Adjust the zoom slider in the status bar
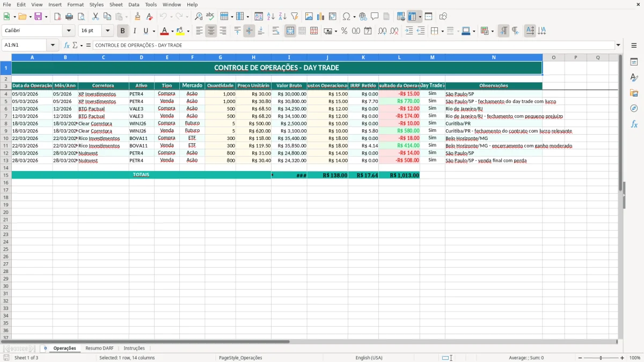The width and height of the screenshot is (644, 362). coord(601,358)
